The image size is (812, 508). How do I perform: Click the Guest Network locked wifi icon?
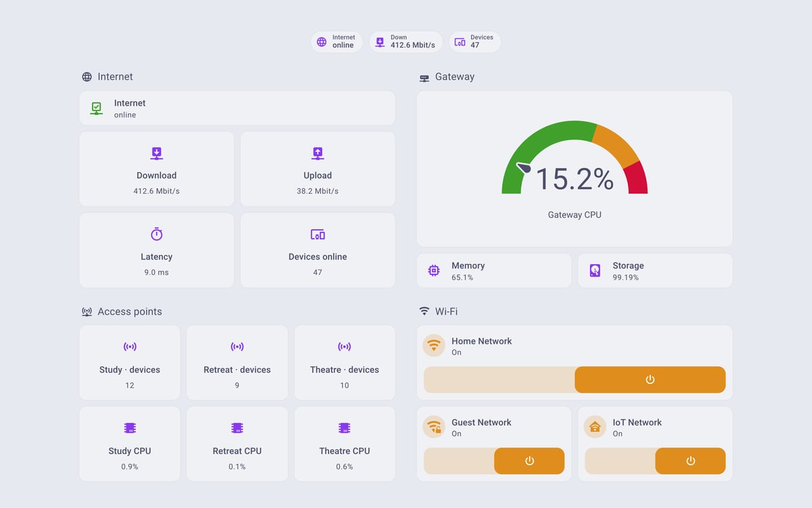(x=434, y=427)
